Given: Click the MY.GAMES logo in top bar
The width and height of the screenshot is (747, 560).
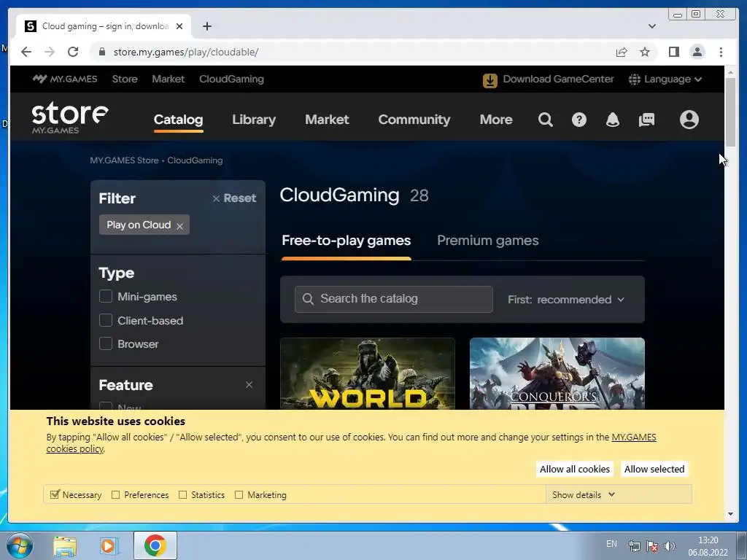Looking at the screenshot, I should (65, 79).
